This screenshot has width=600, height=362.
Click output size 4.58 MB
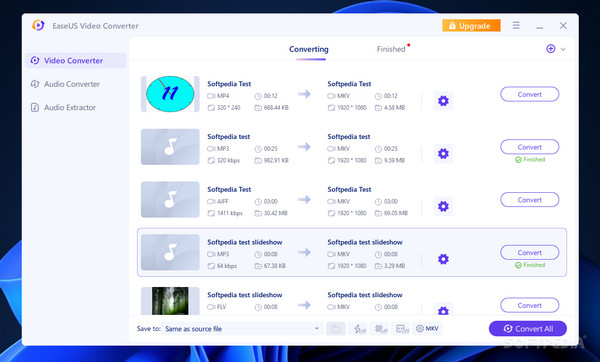click(x=394, y=108)
